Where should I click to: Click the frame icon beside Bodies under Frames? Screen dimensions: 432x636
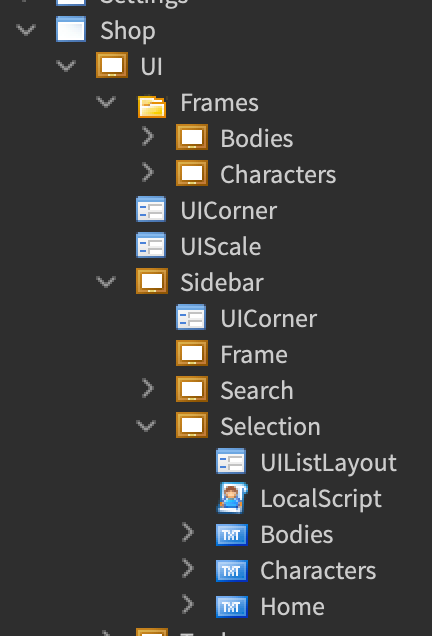coord(192,137)
